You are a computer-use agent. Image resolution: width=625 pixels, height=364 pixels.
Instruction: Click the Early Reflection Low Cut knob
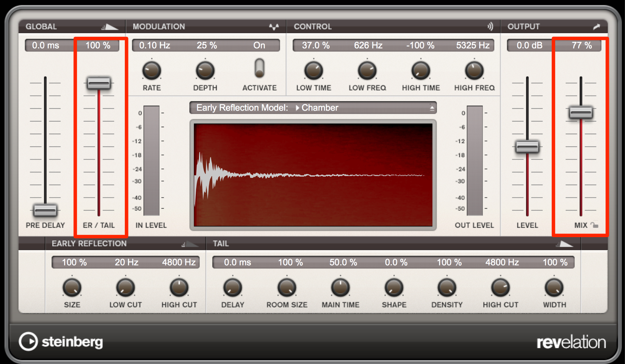[x=126, y=288]
